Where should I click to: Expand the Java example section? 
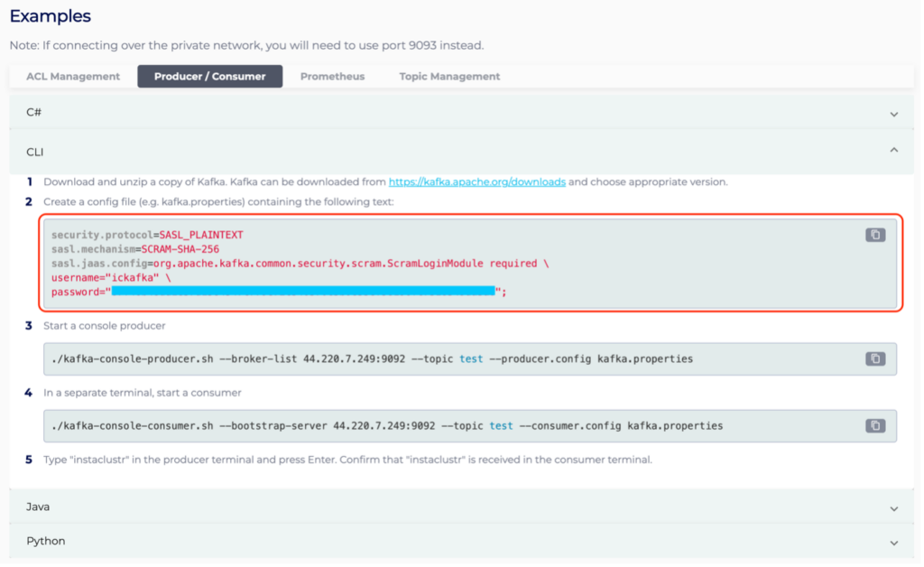[x=462, y=507]
